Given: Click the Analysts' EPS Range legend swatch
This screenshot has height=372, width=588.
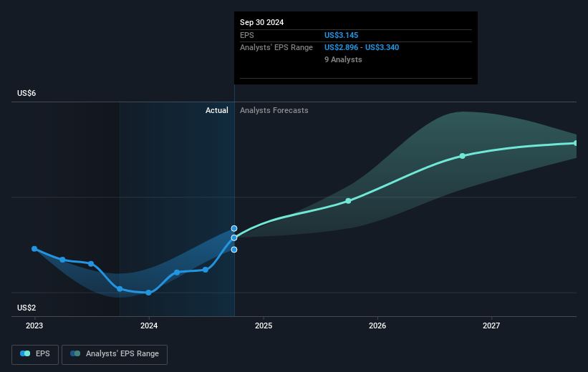Looking at the screenshot, I should [x=75, y=353].
